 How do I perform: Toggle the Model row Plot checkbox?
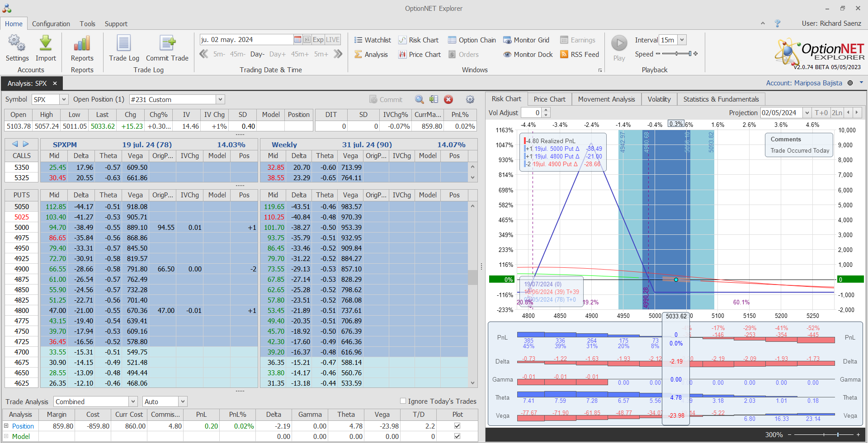(457, 436)
